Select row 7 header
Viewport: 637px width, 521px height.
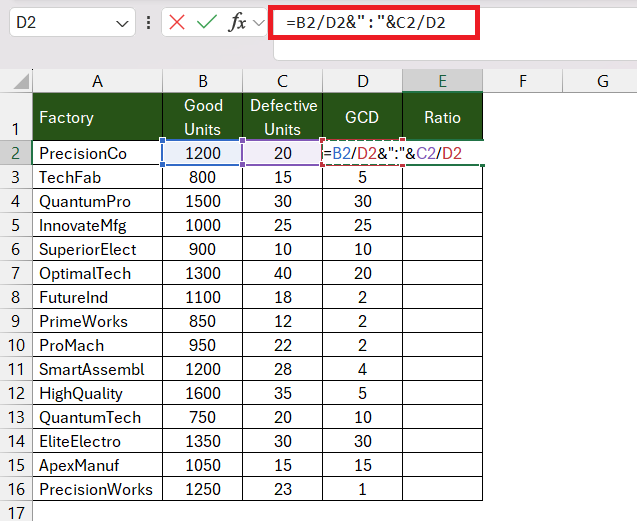[x=16, y=273]
